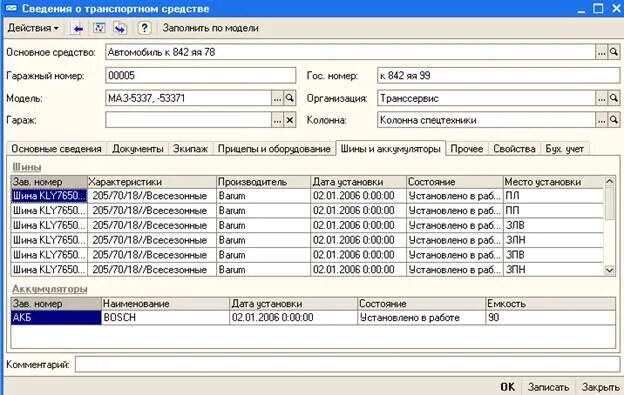
Task: Select Шины и аккумуляторы tab
Action: point(390,148)
